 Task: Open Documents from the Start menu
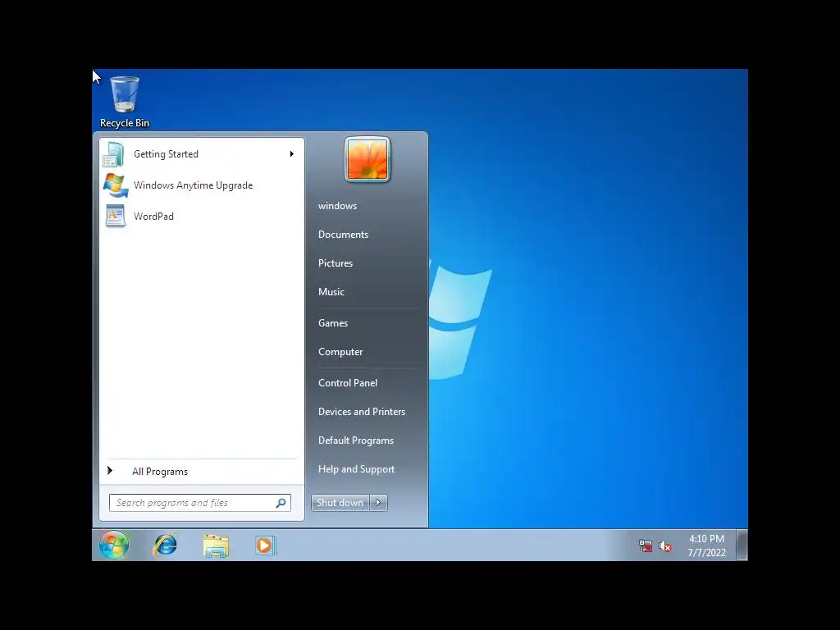[344, 235]
